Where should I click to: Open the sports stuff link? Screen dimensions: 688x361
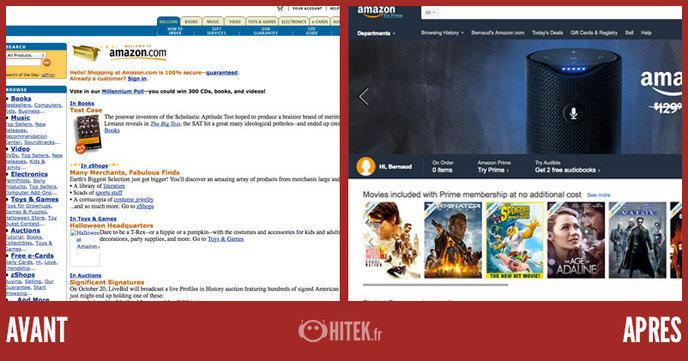point(109,193)
